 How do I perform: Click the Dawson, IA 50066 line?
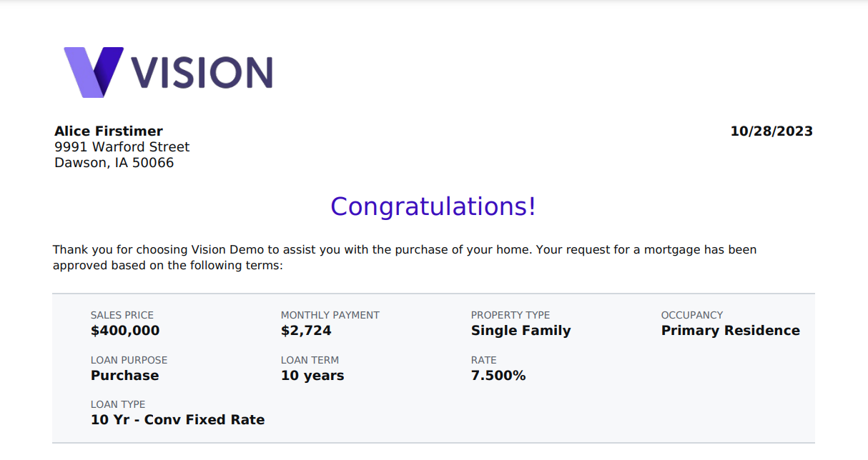[x=114, y=163]
